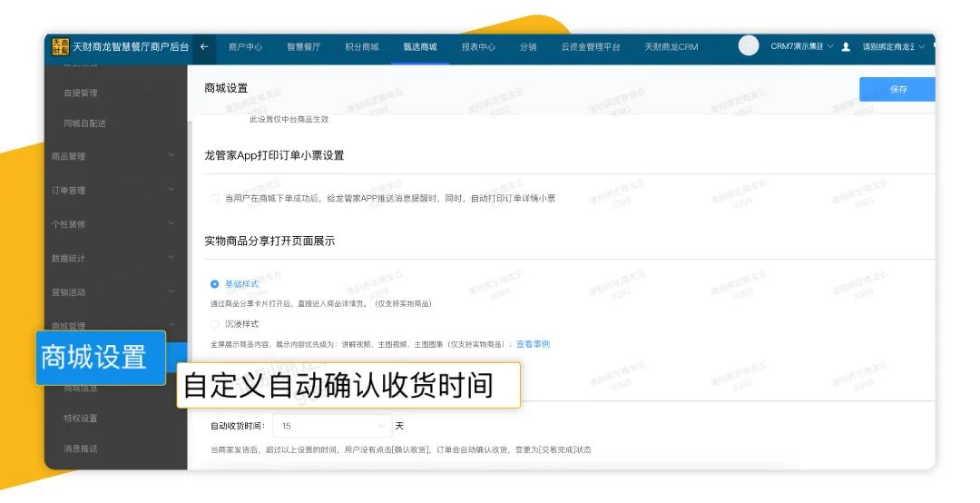Screen dimensions: 980x503
Task: Click the 实物商品分享打开页面展示 heading
Action: click(x=269, y=241)
